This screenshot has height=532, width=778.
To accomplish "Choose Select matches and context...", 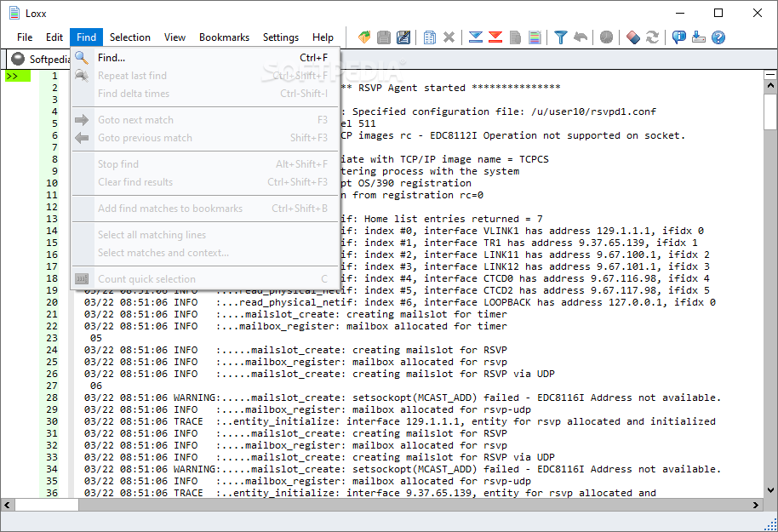I will (205, 253).
